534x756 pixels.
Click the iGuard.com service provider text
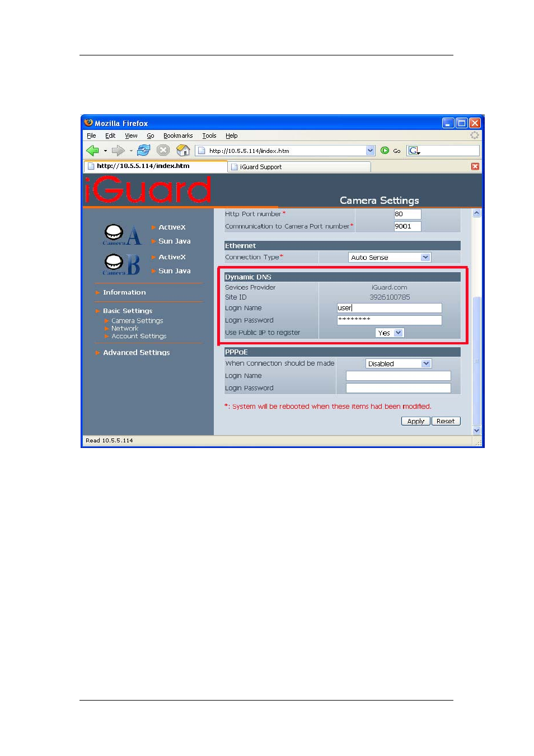(x=390, y=287)
